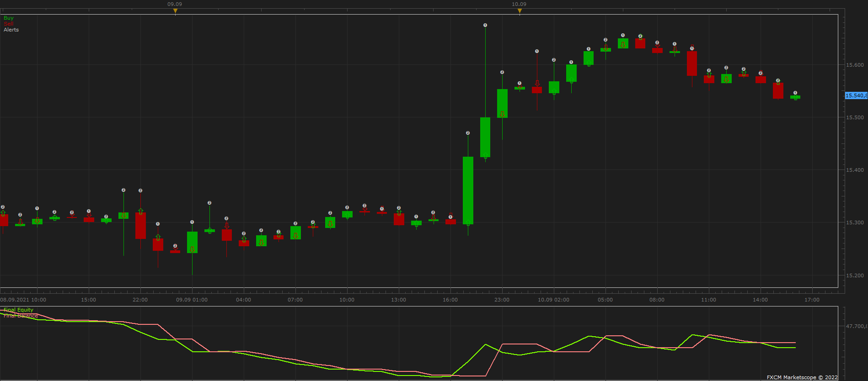Click the highlighted current price label 15.540

click(856, 95)
